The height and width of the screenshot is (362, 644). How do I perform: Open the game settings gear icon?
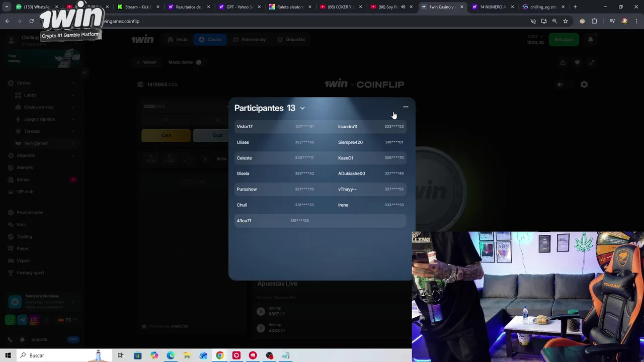point(584,84)
